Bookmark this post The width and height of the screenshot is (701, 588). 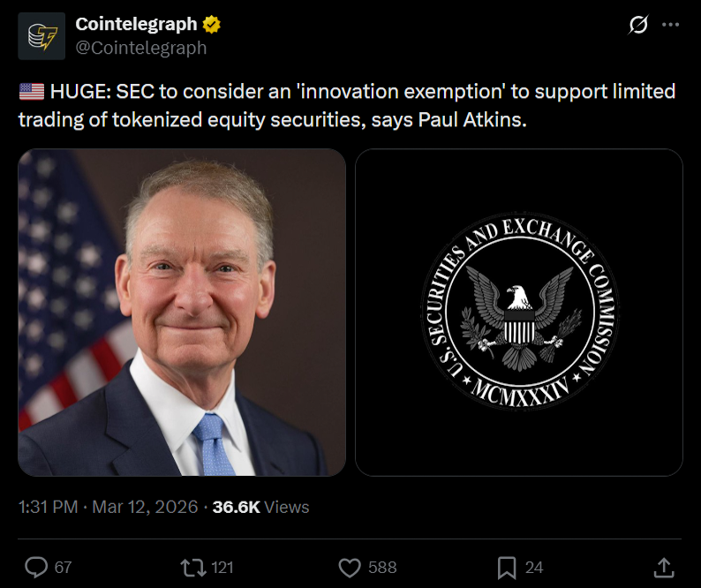click(x=507, y=568)
